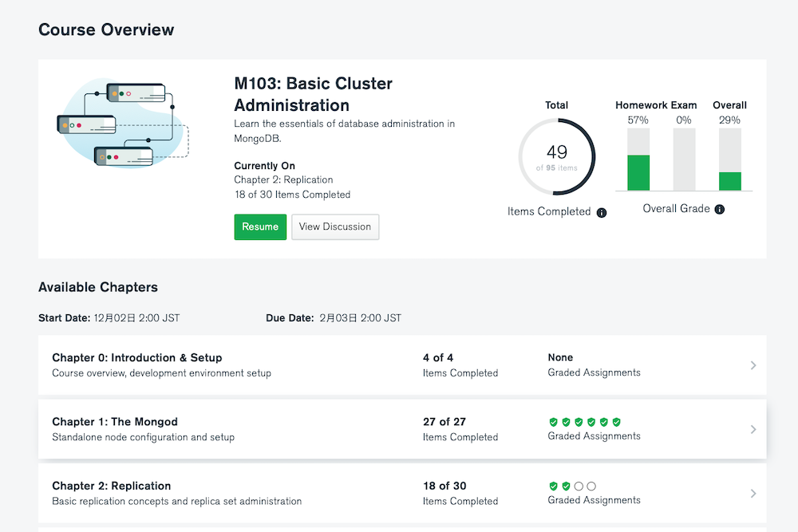Screen dimensions: 798x532
Task: Click the Due Date value
Action: pyautogui.click(x=361, y=318)
